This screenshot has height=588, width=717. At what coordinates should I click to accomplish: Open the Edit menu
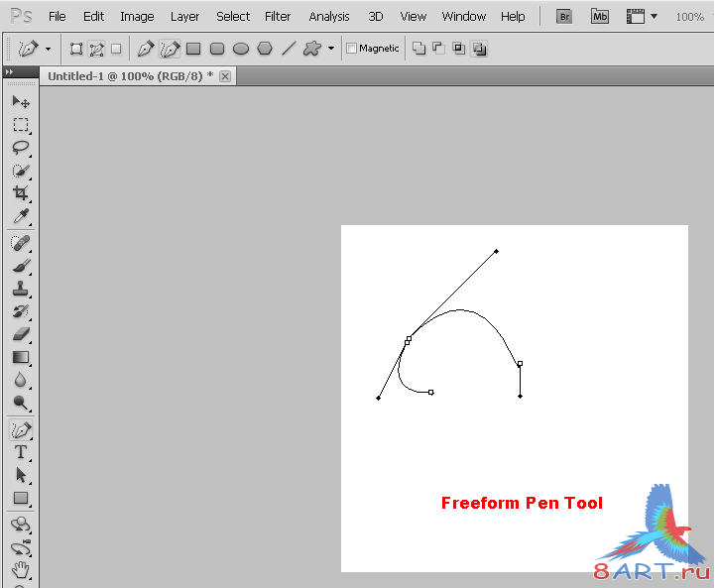[x=94, y=17]
